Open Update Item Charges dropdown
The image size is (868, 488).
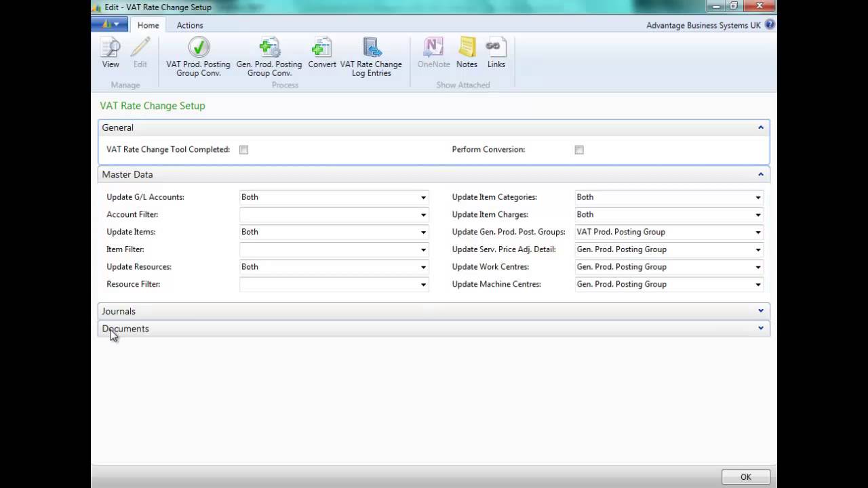[758, 215]
